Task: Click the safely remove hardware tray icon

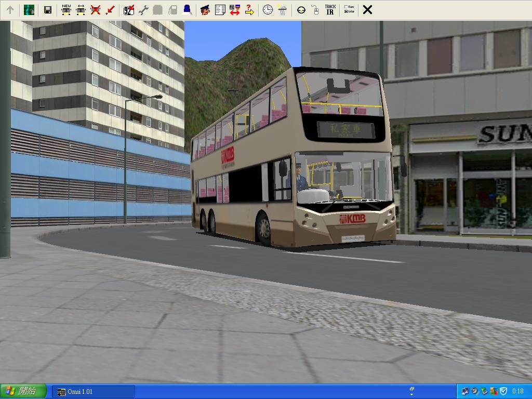Action: pos(484,391)
